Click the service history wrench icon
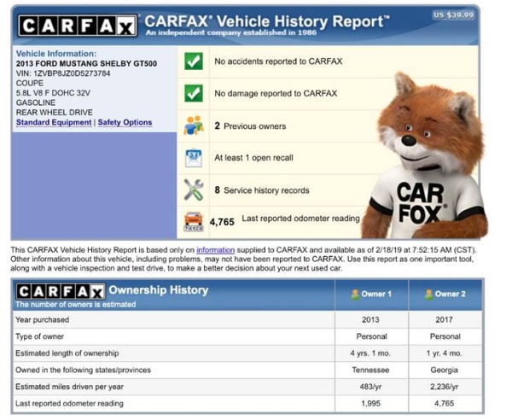This screenshot has height=420, width=512. [x=194, y=190]
